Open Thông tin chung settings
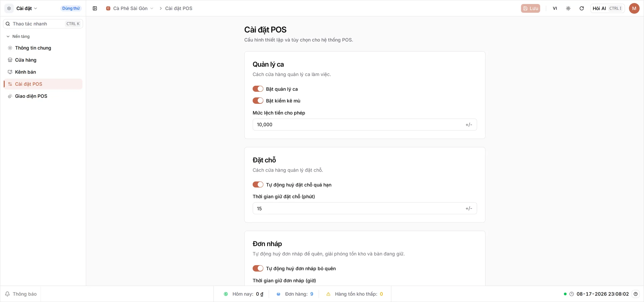 pos(43,48)
